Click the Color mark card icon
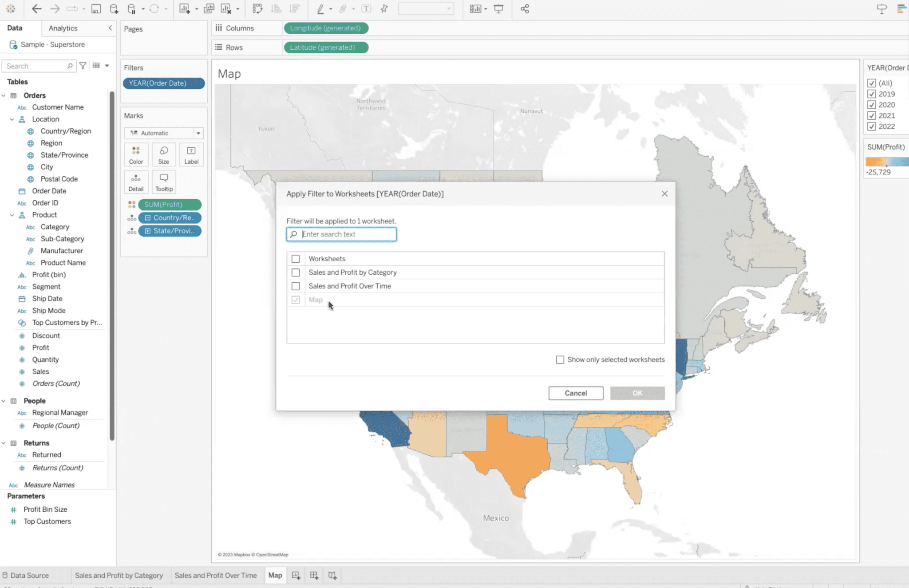 [x=136, y=154]
